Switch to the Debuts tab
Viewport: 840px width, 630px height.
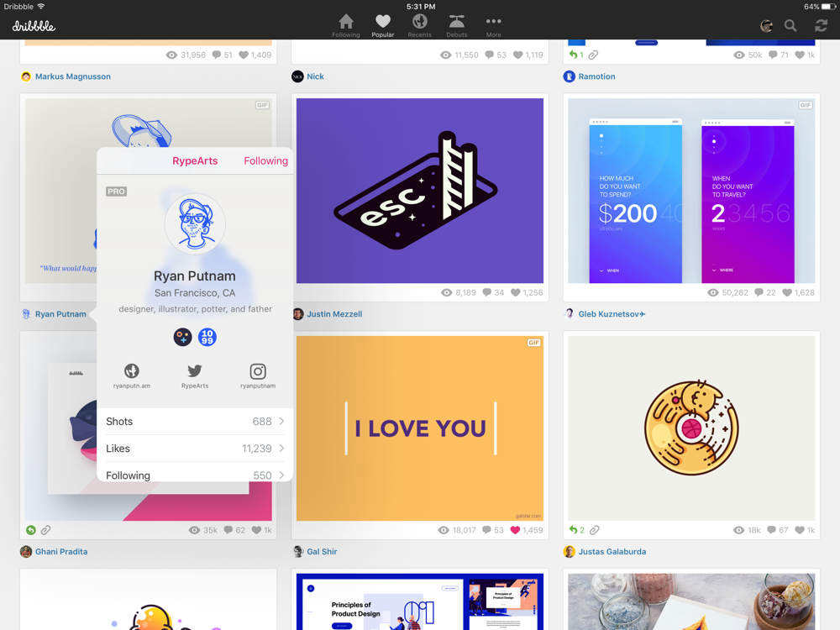point(456,25)
